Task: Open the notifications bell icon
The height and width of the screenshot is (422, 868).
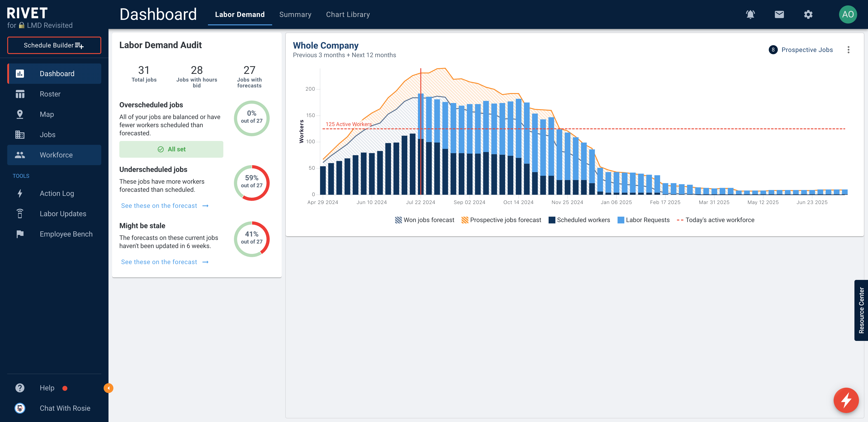Action: pos(750,14)
